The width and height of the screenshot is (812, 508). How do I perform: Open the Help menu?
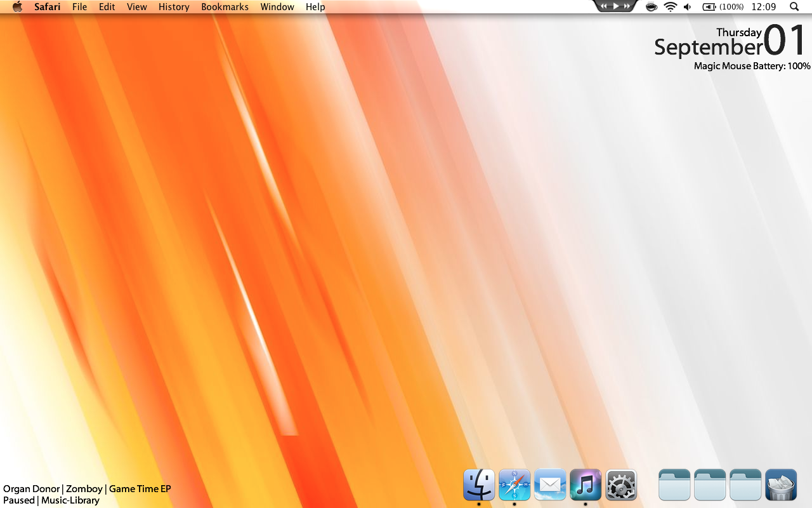pyautogui.click(x=315, y=7)
